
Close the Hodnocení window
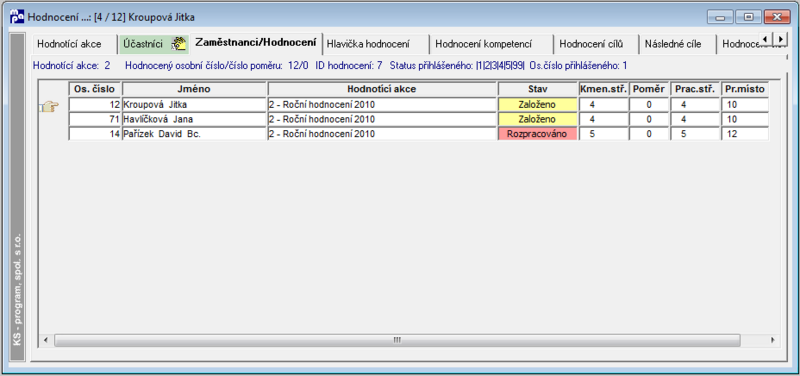[x=777, y=17]
